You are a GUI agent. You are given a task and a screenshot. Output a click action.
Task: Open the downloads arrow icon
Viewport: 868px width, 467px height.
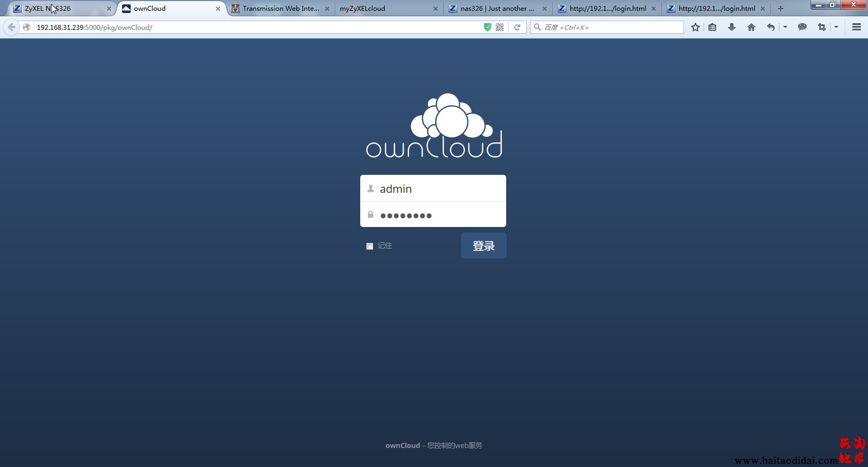pos(731,27)
